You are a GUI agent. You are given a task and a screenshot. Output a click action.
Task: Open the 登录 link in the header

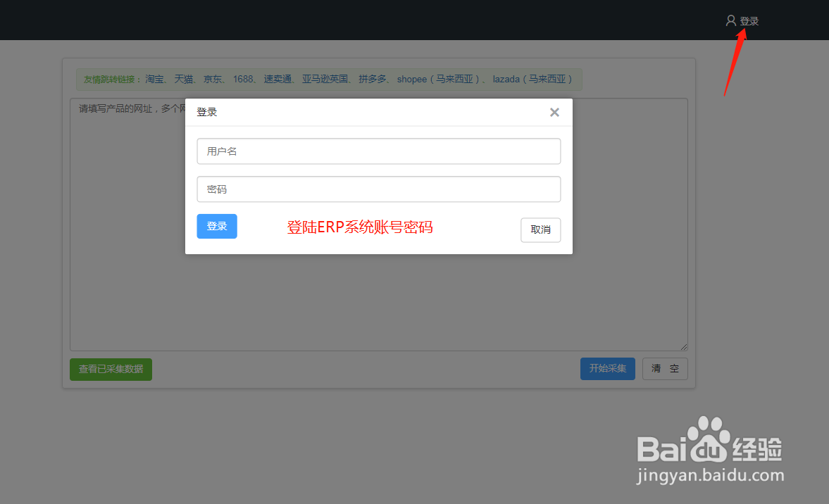click(x=749, y=21)
